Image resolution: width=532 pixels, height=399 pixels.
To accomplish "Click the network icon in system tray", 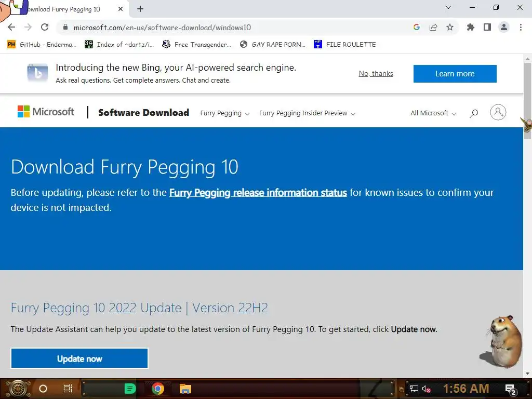I will pos(414,389).
